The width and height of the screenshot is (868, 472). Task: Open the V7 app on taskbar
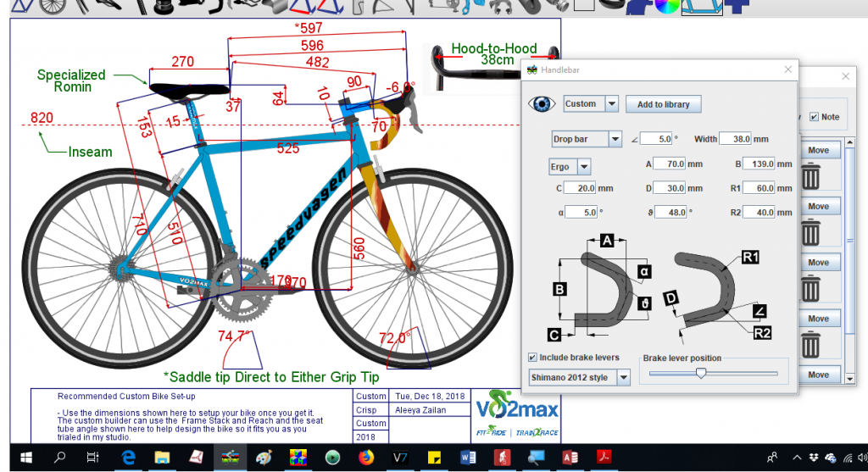pyautogui.click(x=400, y=458)
